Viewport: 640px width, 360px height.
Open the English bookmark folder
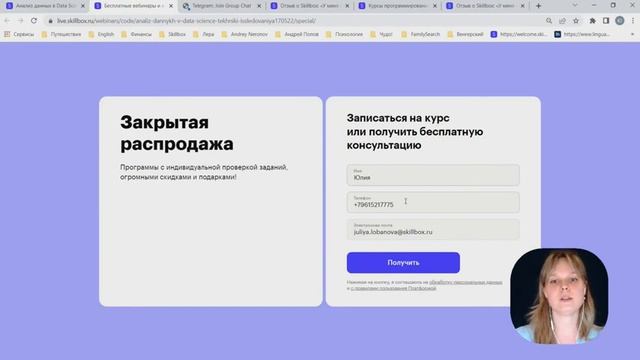pyautogui.click(x=101, y=34)
